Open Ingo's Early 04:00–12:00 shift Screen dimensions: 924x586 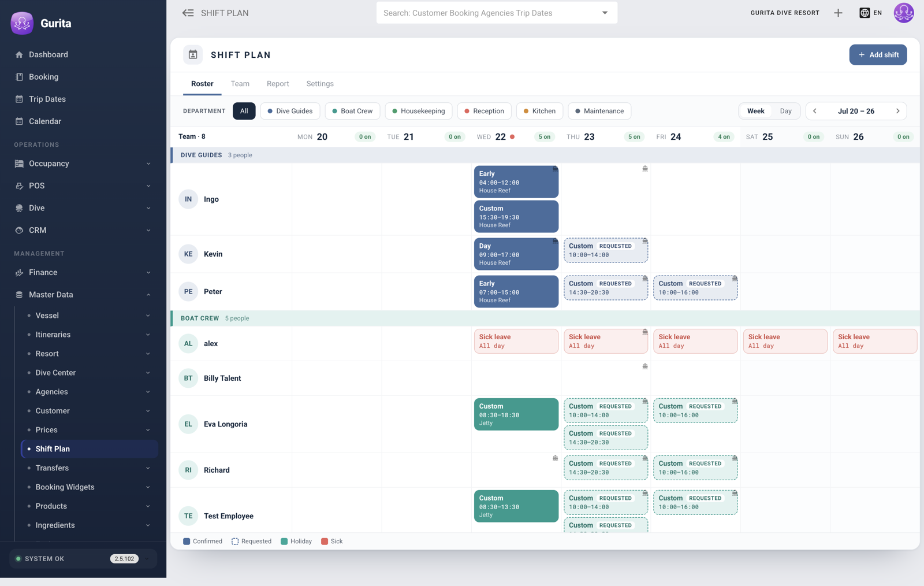516,182
